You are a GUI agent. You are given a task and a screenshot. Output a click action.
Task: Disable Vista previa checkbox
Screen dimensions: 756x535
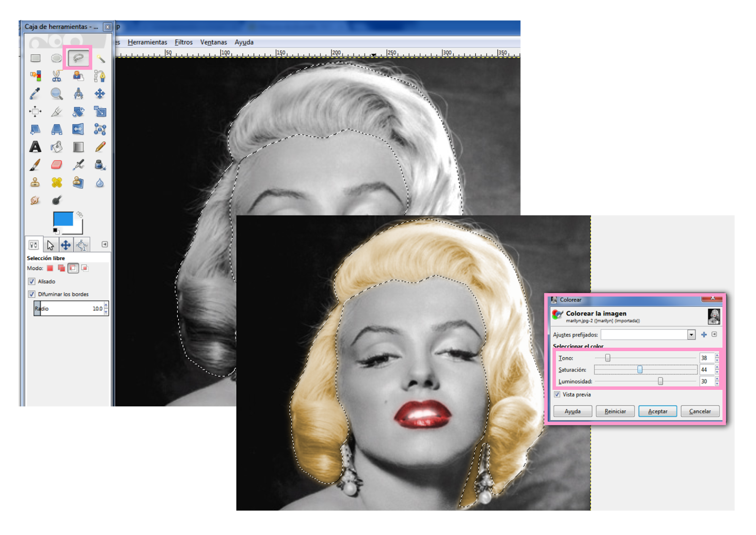[x=557, y=394]
